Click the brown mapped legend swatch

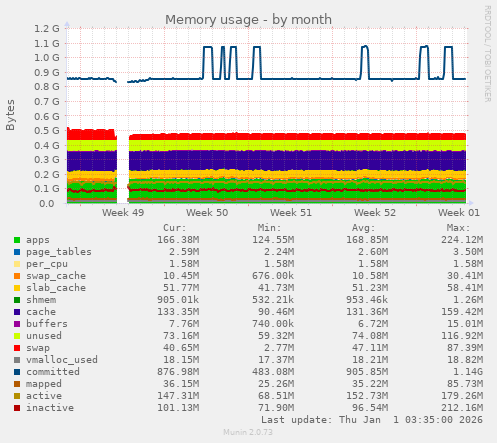point(17,384)
